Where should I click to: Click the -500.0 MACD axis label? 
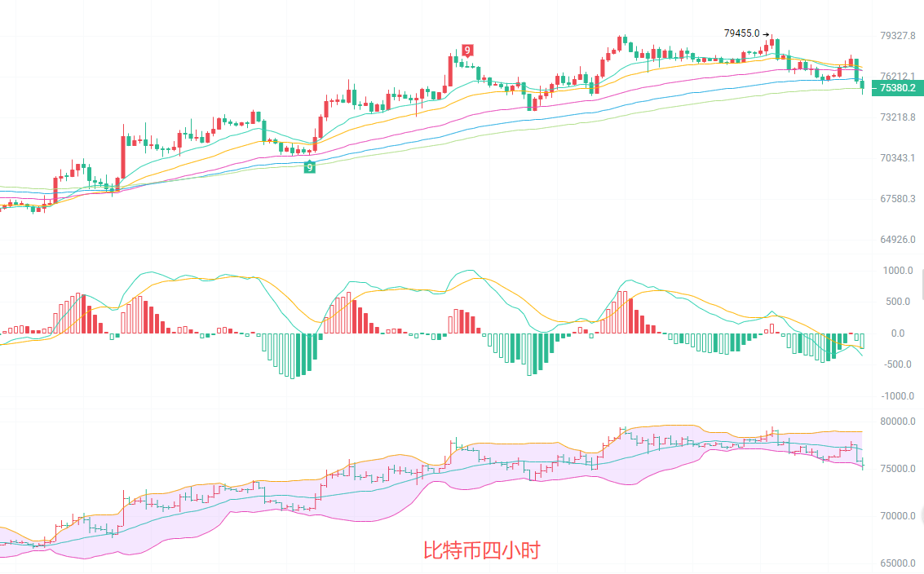[900, 364]
